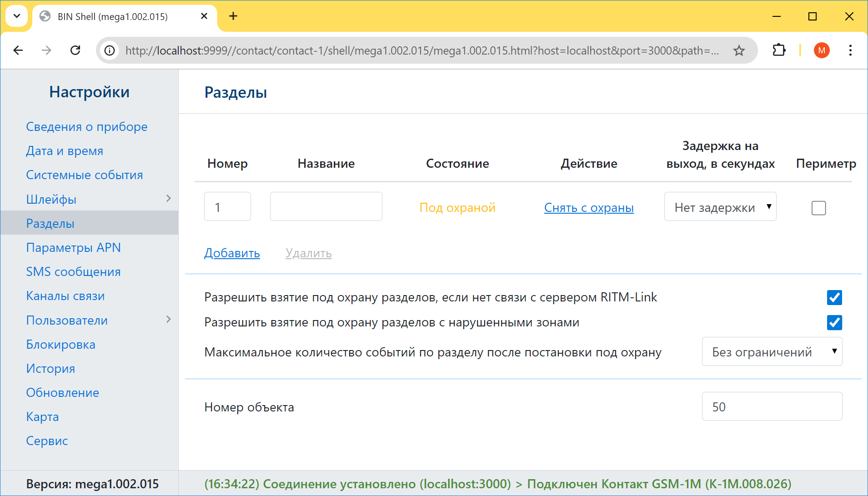Click the section Название text field
The image size is (868, 496).
(326, 207)
